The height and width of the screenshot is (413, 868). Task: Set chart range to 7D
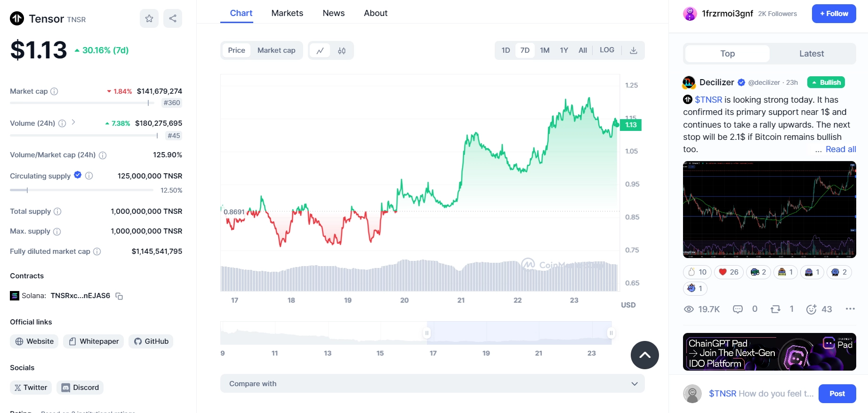(525, 50)
